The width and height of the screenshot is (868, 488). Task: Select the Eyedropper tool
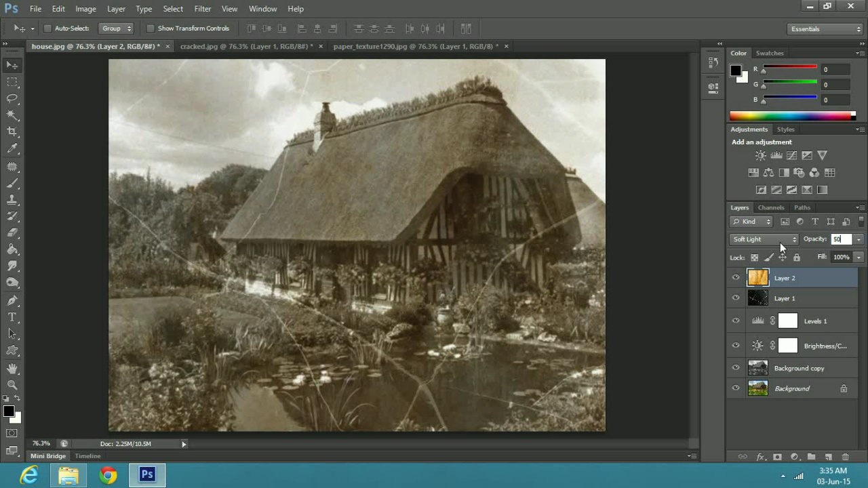[x=12, y=148]
